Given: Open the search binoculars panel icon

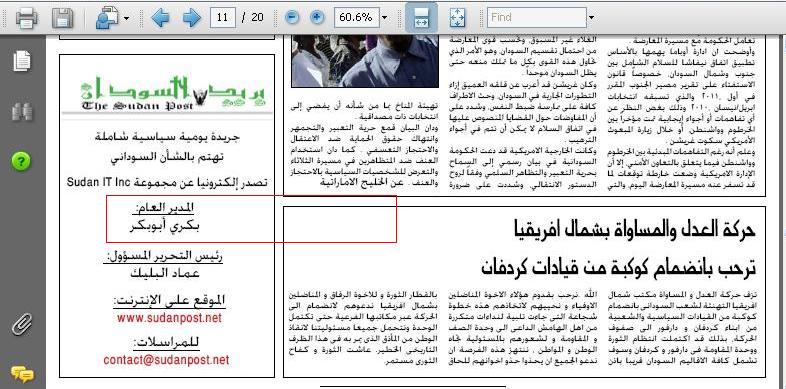Looking at the screenshot, I should [x=22, y=111].
